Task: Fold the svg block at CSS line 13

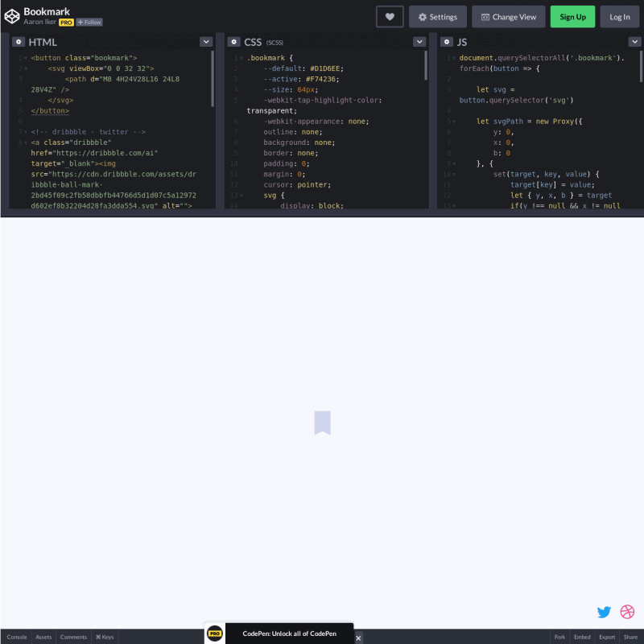Action: 242,196
